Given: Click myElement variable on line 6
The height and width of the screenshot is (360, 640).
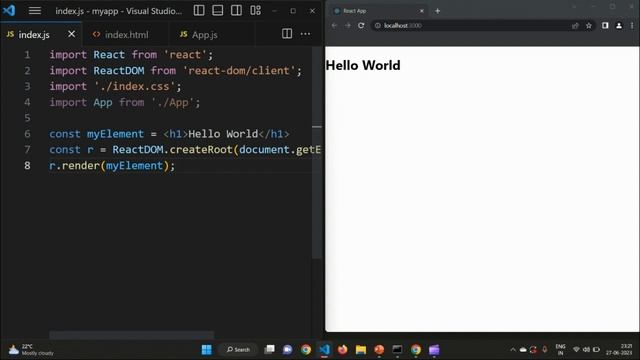Looking at the screenshot, I should [115, 134].
